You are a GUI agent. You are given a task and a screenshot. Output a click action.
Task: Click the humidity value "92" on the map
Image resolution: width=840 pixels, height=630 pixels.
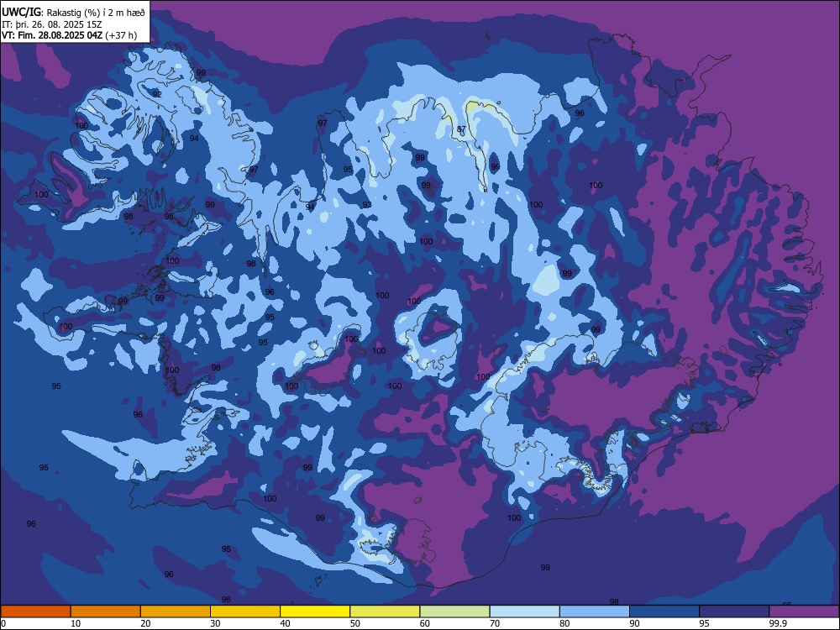(157, 94)
